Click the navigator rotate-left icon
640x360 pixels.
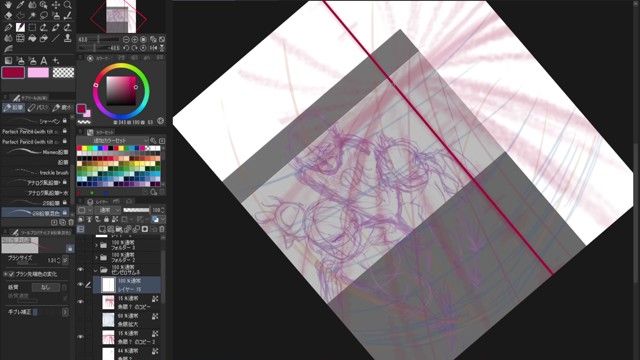[126, 48]
